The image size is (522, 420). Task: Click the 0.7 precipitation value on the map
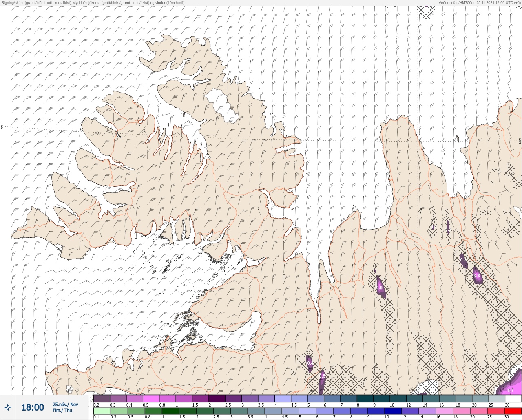(510, 390)
